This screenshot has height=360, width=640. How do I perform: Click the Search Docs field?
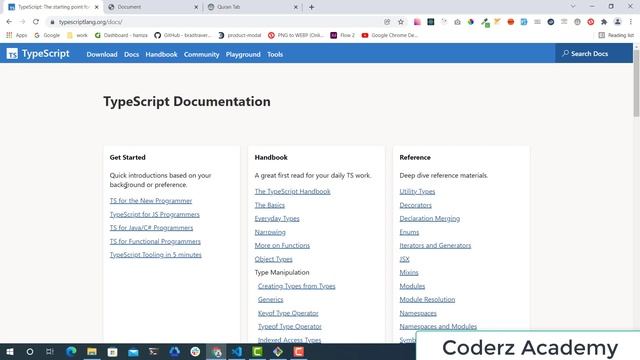[x=594, y=53]
